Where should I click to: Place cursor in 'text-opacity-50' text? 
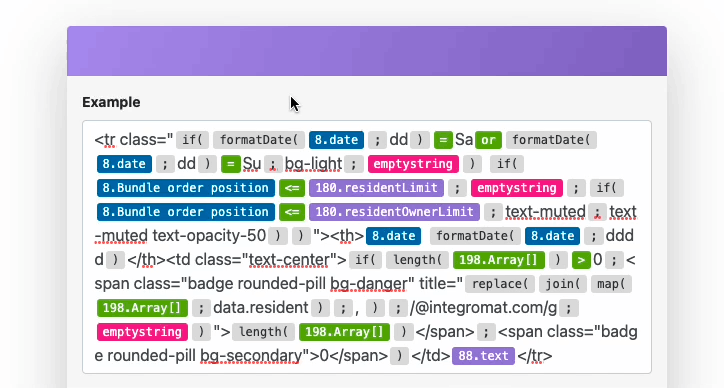click(x=209, y=236)
